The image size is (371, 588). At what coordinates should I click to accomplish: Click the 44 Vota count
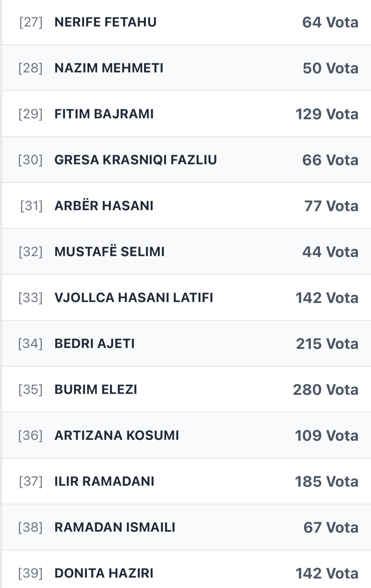coord(330,252)
